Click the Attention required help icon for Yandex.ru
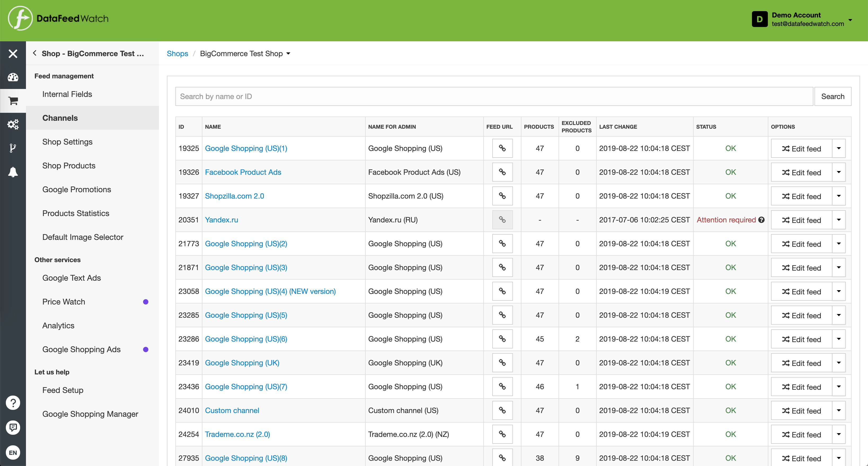The width and height of the screenshot is (868, 466). point(761,219)
